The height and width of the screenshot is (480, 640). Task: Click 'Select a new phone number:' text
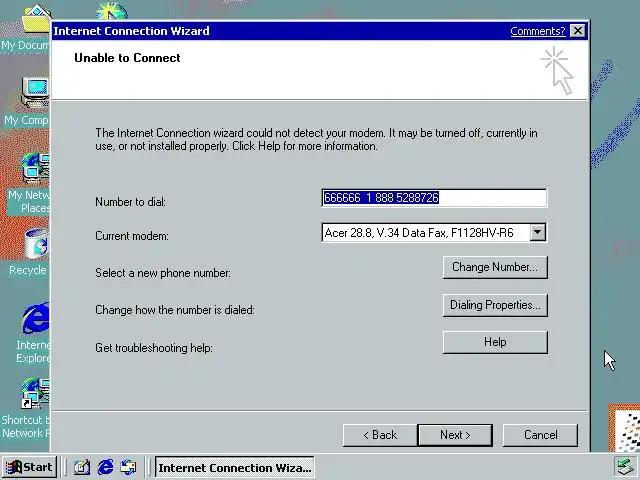click(163, 273)
